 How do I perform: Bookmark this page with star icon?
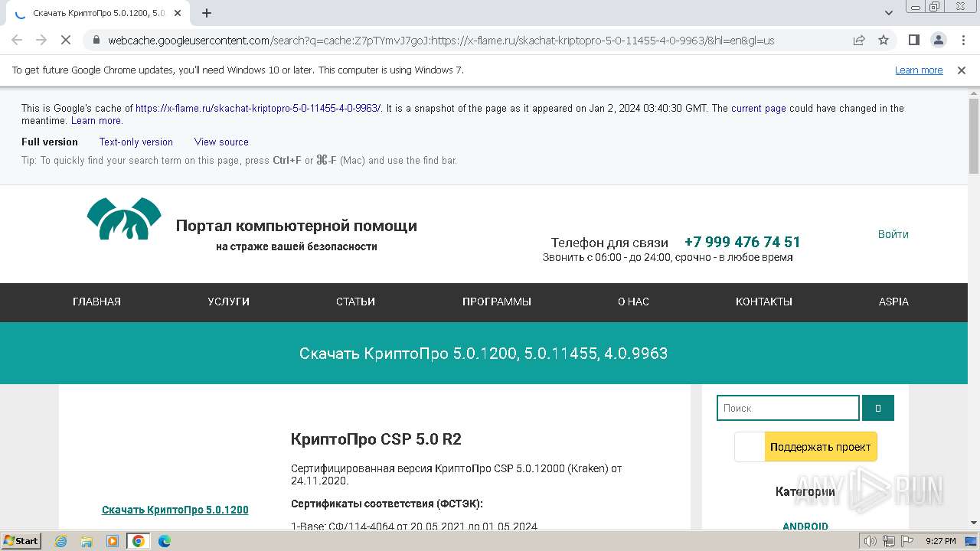[884, 40]
